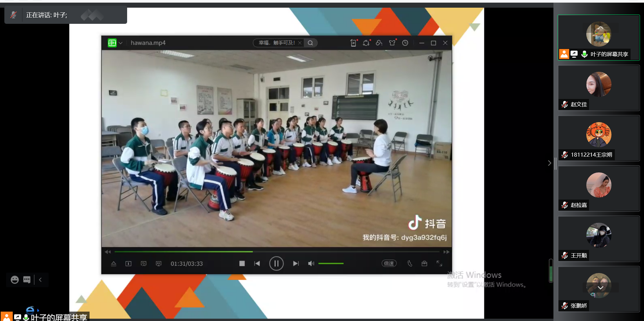This screenshot has width=644, height=321.
Task: Skip to the next video track
Action: pos(296,264)
